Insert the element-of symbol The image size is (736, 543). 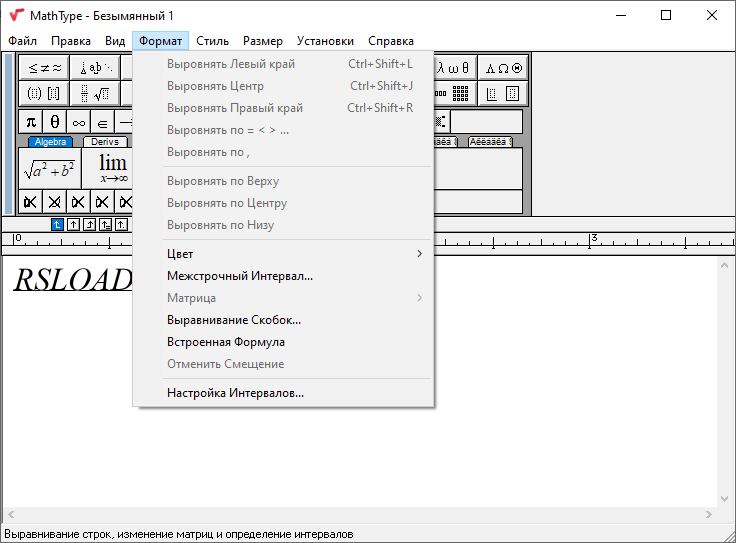[102, 122]
